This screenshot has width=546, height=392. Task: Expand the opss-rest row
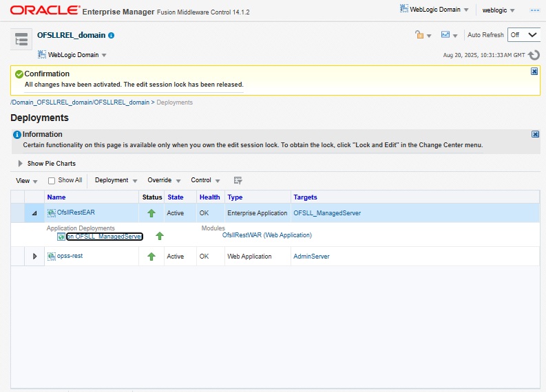pyautogui.click(x=34, y=257)
